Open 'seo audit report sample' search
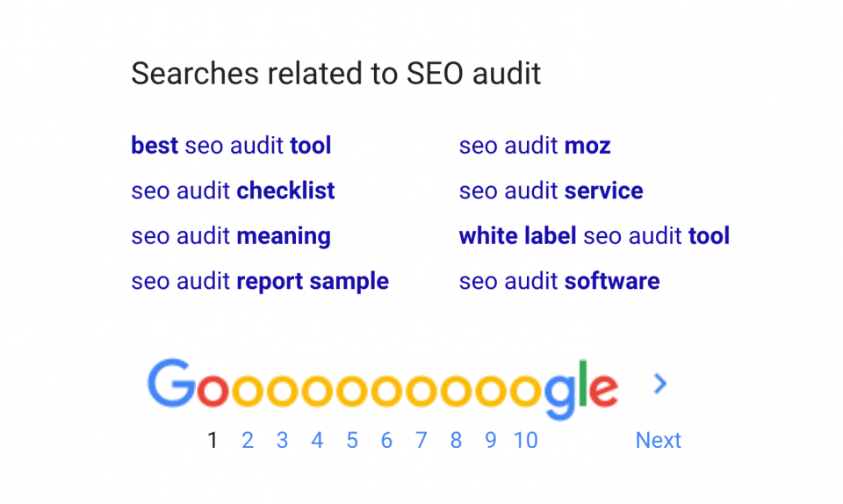The image size is (843, 504). [x=260, y=282]
